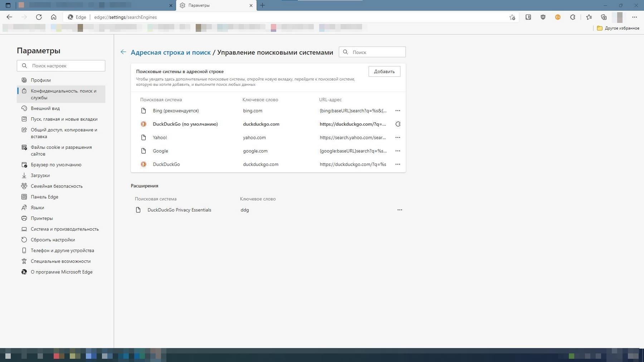
Task: Open the tab actions menu icon
Action: (x=8, y=5)
